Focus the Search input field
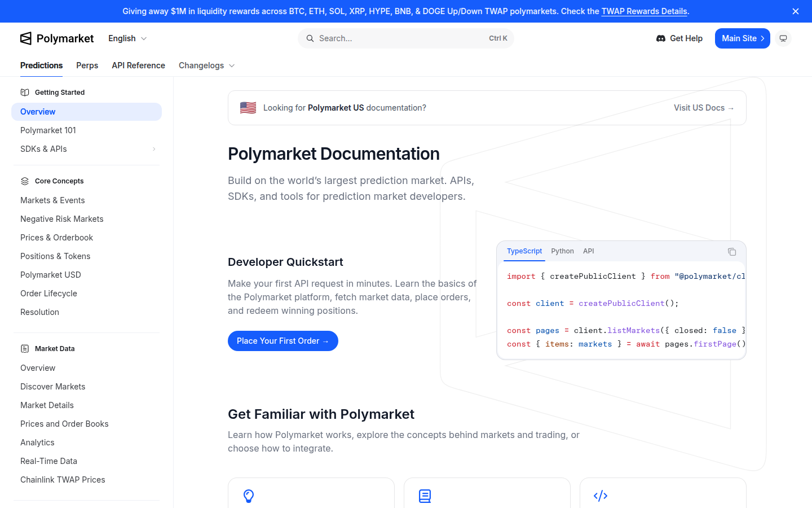Image resolution: width=812 pixels, height=508 pixels. (406, 38)
